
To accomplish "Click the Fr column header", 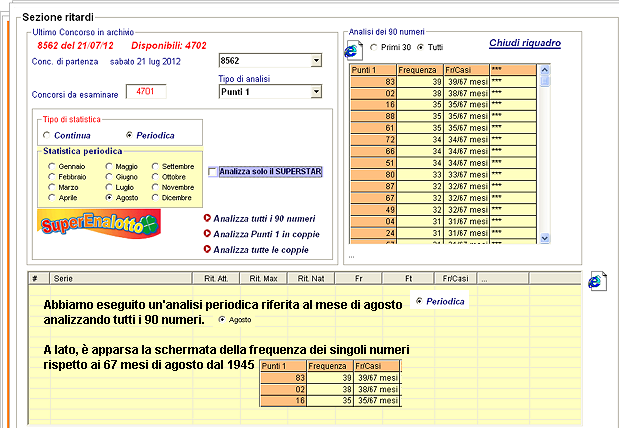I will (358, 278).
